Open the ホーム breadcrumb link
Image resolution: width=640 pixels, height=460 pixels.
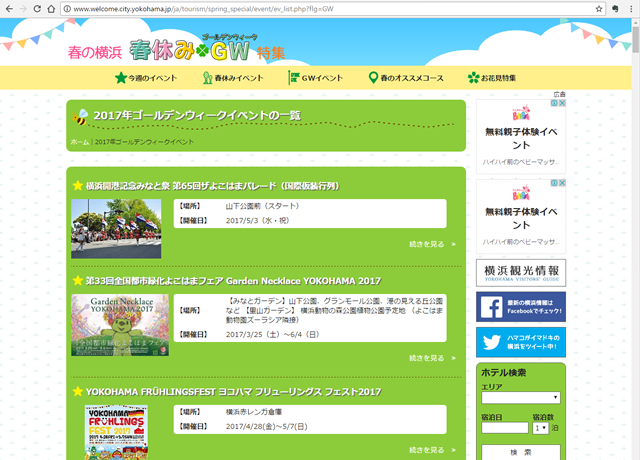[80, 142]
